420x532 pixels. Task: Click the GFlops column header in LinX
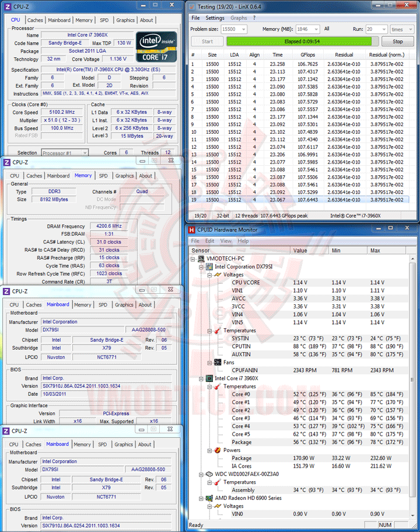click(x=307, y=55)
